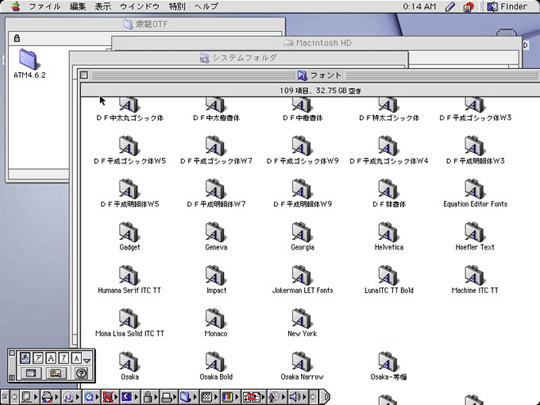Select the Gadget font suitcase
This screenshot has width=540, height=405.
coord(129,232)
